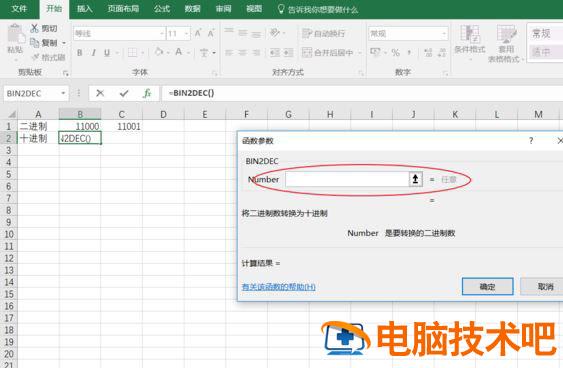Toggle Italic formatting
The width and height of the screenshot is (563, 368).
pos(93,53)
